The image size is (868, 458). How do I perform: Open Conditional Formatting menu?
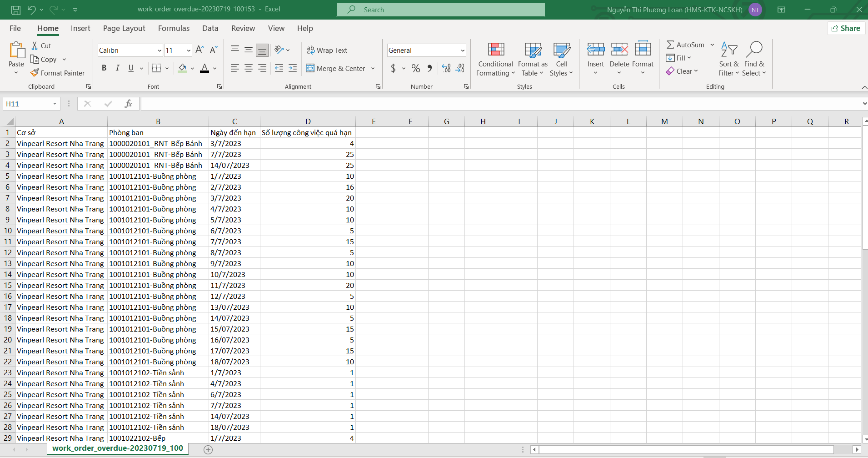click(x=495, y=60)
